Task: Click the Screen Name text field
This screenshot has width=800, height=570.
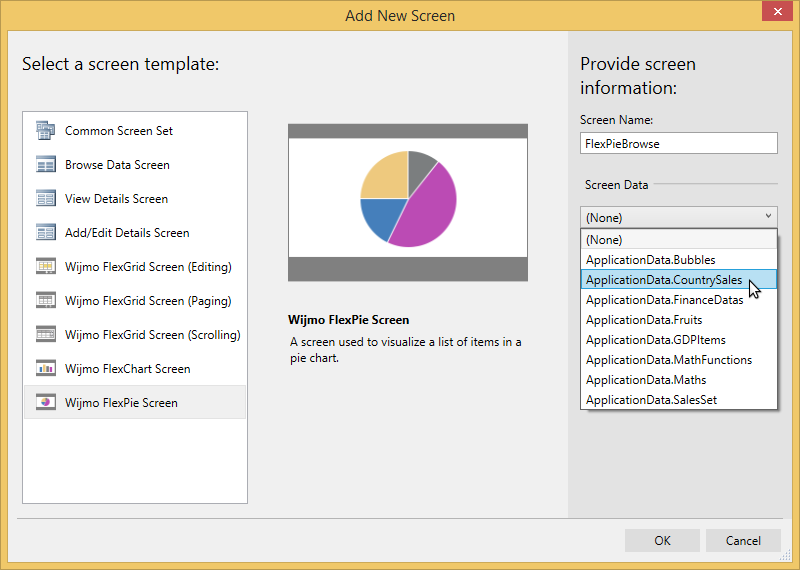Action: (x=678, y=143)
